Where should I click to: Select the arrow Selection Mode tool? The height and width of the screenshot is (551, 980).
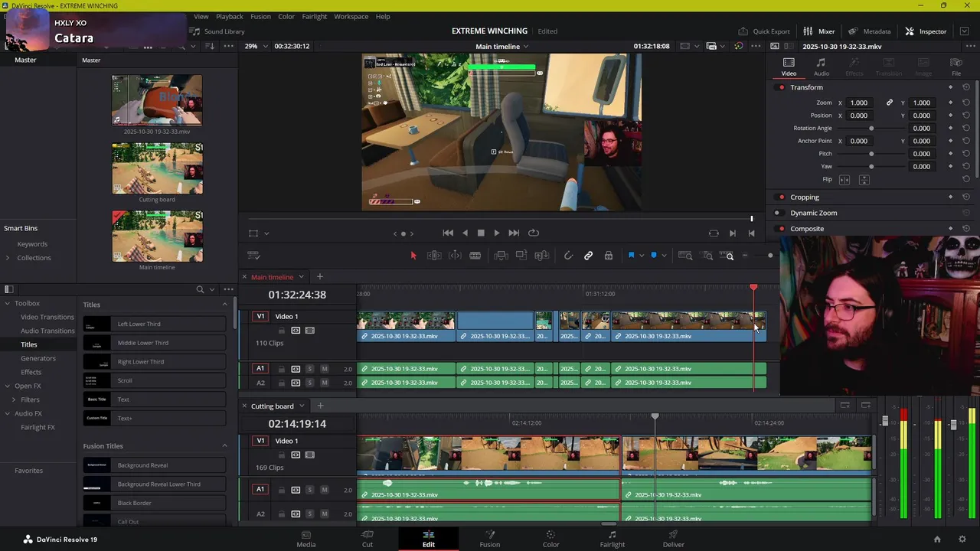(413, 256)
